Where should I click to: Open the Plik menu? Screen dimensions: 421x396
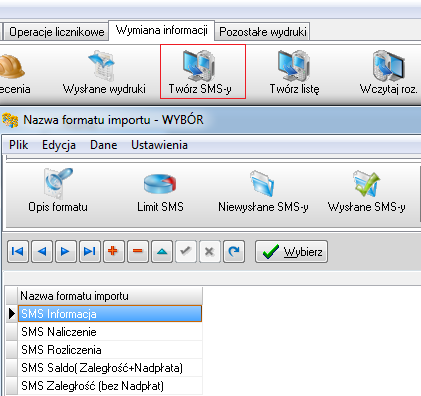click(x=19, y=145)
